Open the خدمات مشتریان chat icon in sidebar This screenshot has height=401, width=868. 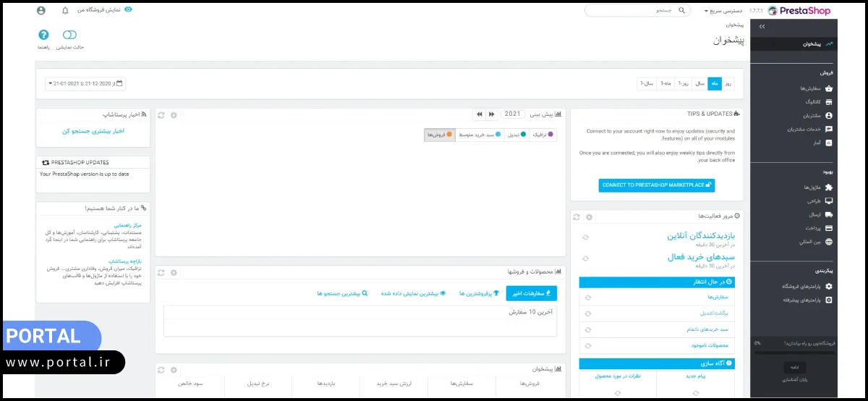click(829, 129)
